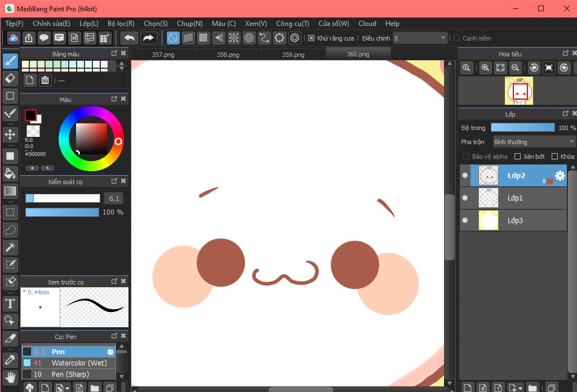This screenshot has height=392, width=577.
Task: Select the Bucket fill tool
Action: pyautogui.click(x=10, y=173)
